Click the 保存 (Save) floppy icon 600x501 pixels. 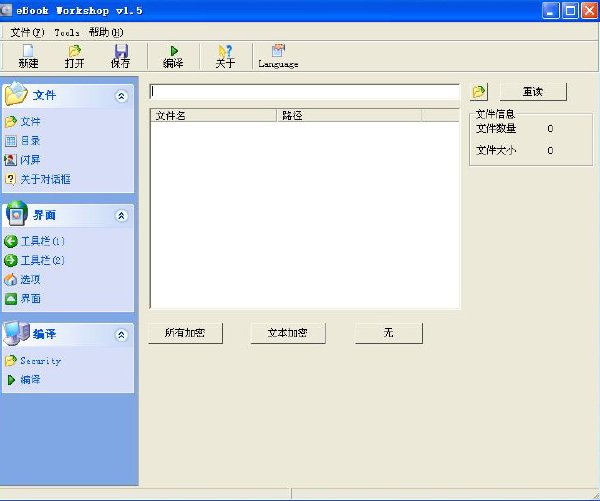coord(121,56)
